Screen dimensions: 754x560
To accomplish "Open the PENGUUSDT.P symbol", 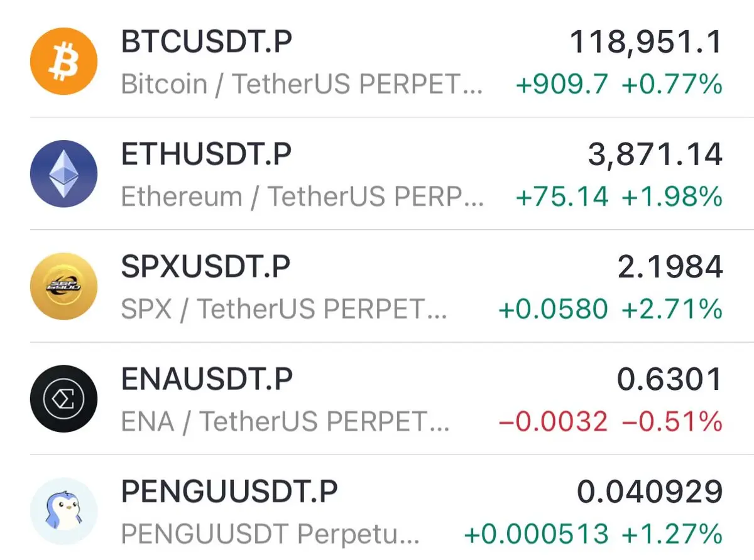I will tap(229, 492).
